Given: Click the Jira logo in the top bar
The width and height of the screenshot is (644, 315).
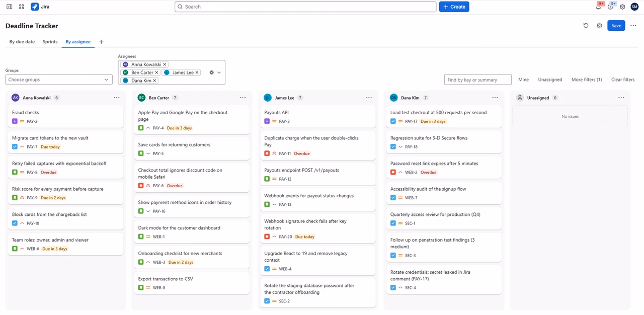Looking at the screenshot, I should pos(40,7).
